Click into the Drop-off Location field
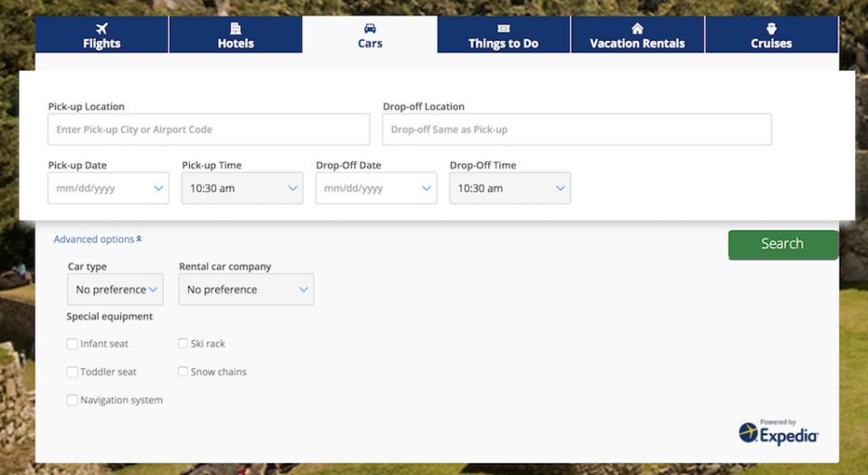This screenshot has width=868, height=475. [577, 129]
